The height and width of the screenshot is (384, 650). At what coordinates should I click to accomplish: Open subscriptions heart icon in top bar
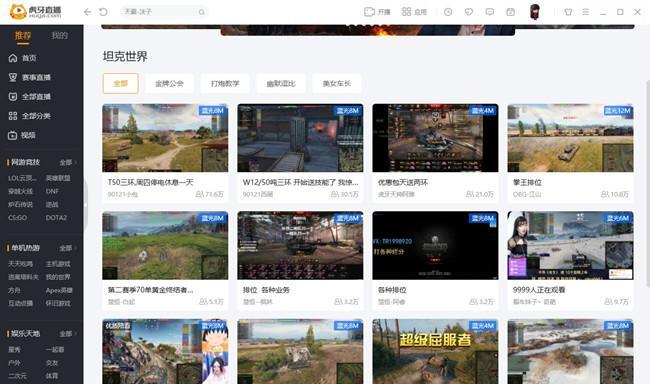[x=469, y=12]
